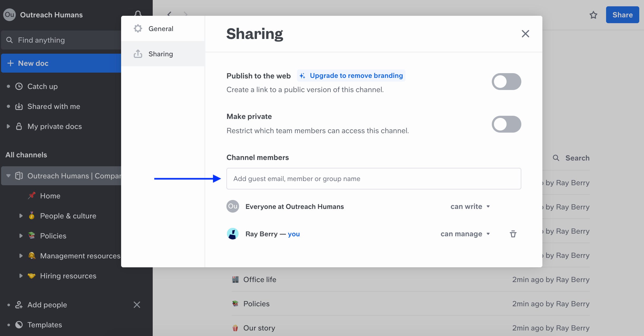644x336 pixels.
Task: Toggle Publish to the web switch
Action: (x=507, y=82)
